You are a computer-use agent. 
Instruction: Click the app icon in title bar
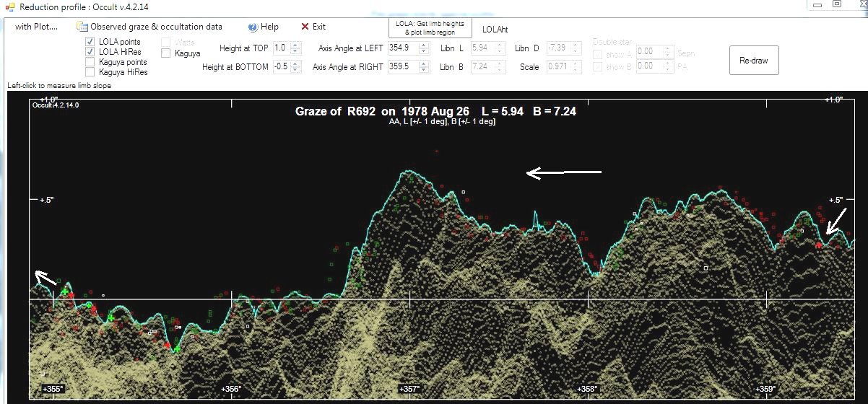[9, 6]
